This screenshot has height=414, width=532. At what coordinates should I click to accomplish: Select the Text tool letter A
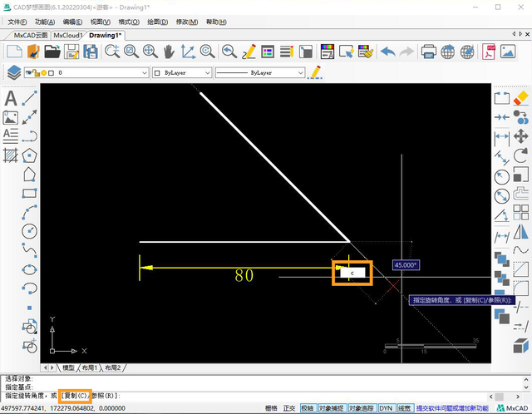click(x=11, y=98)
